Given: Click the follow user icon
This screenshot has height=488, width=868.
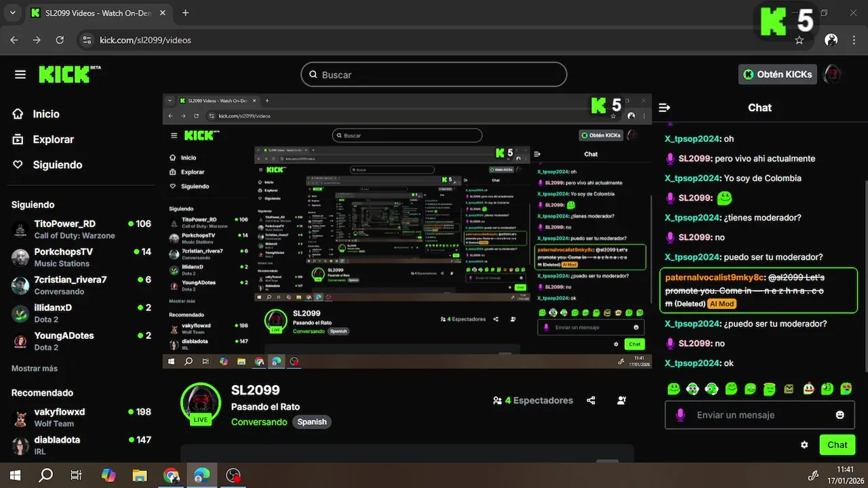Looking at the screenshot, I should 622,401.
